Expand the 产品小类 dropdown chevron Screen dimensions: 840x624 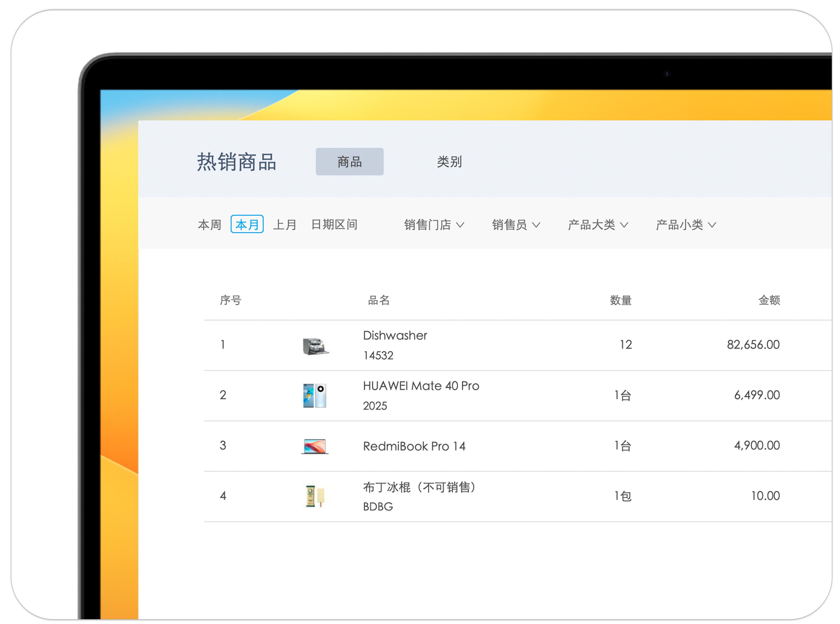click(x=712, y=225)
